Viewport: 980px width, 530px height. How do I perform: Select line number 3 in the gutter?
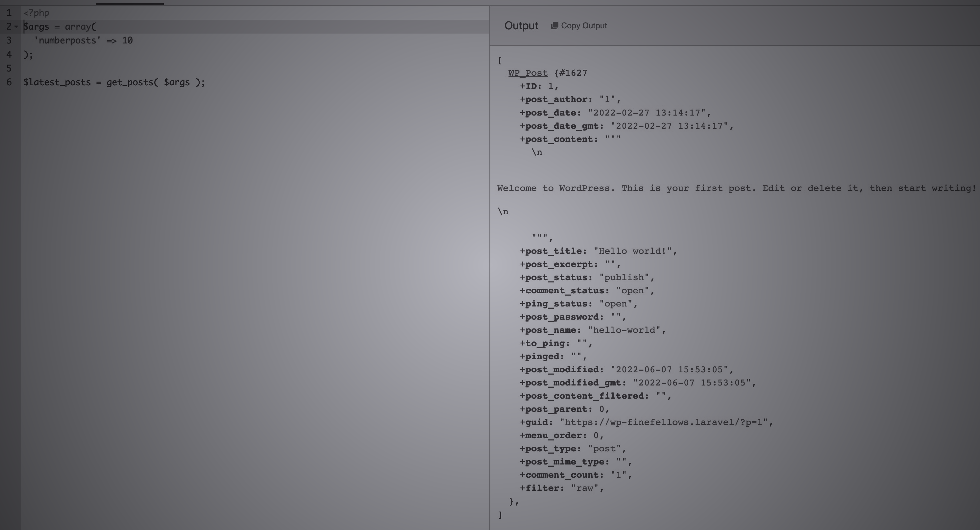point(9,40)
